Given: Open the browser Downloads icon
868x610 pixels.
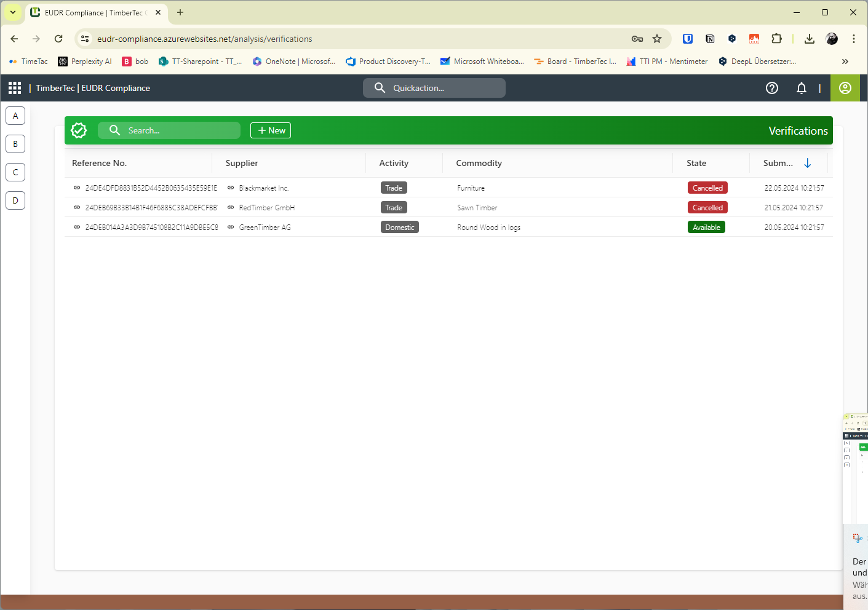Looking at the screenshot, I should click(809, 38).
